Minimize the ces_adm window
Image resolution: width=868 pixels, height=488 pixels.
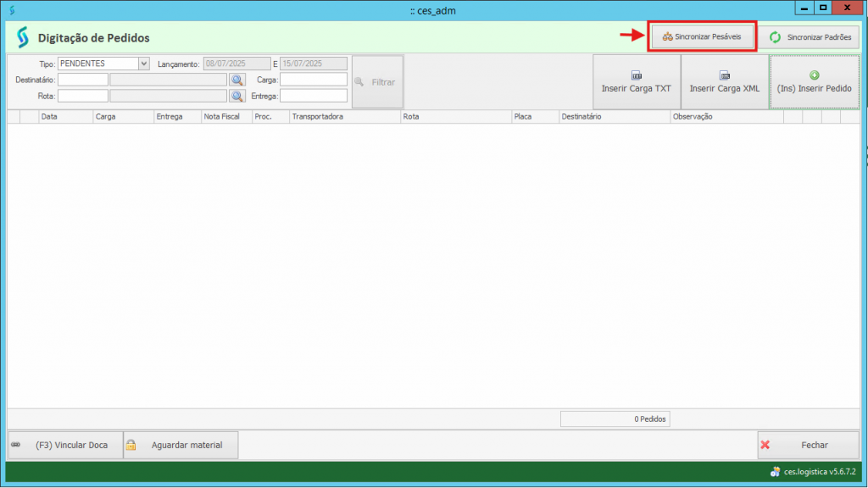[x=804, y=8]
